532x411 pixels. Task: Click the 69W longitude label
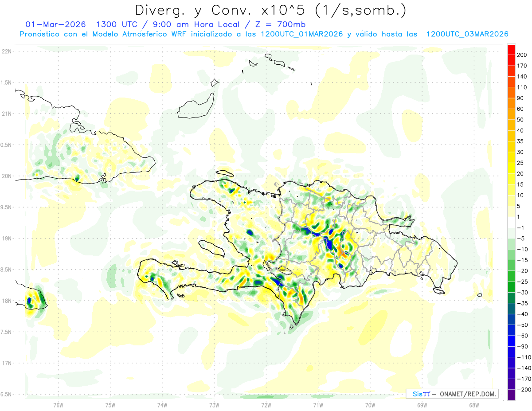(x=422, y=405)
